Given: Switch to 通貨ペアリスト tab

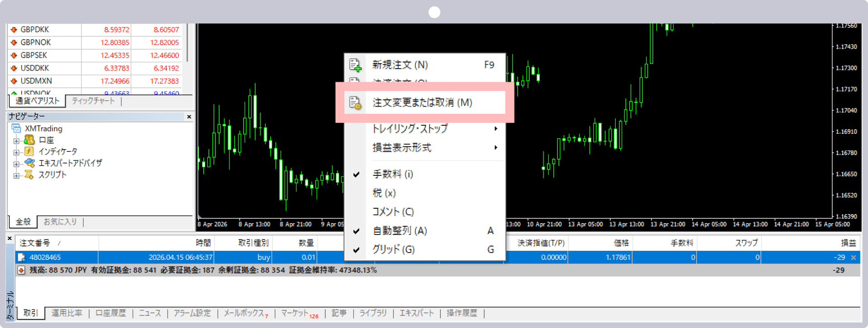Looking at the screenshot, I should click(38, 101).
